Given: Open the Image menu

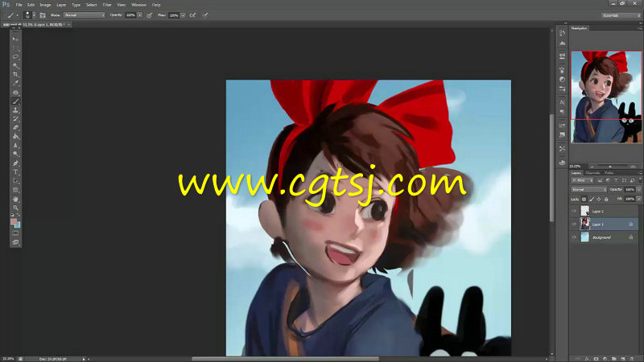Looking at the screenshot, I should click(45, 5).
